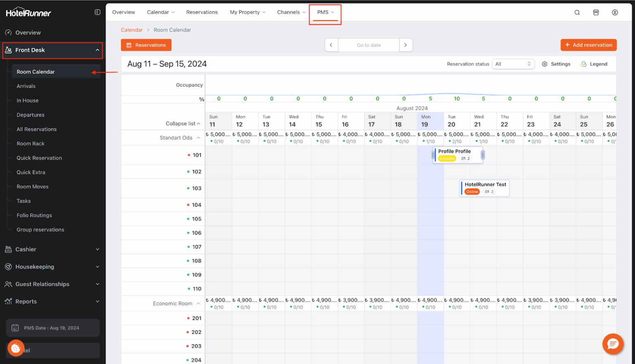Open the Calendar breadcrumb link
Viewport: 635px width, 364px height.
[x=131, y=30]
